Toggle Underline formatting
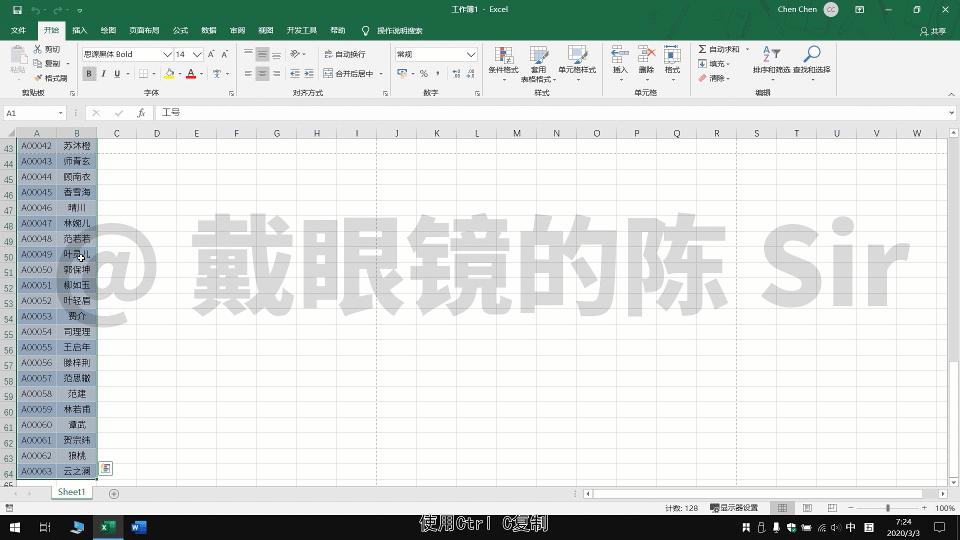The width and height of the screenshot is (960, 540). (117, 73)
